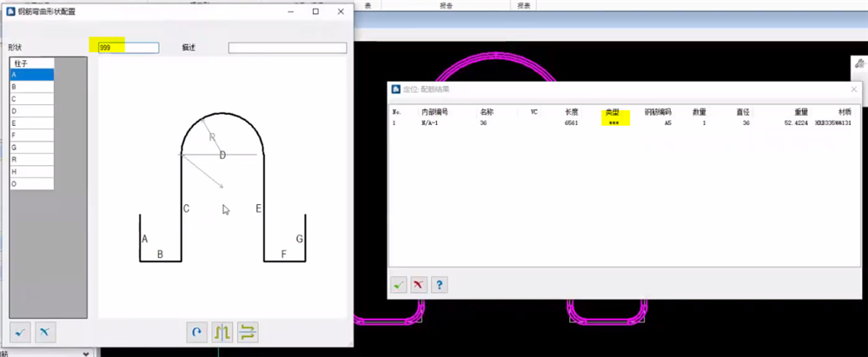Click radius label R on the arc diagram
The image size is (868, 357).
pyautogui.click(x=211, y=137)
